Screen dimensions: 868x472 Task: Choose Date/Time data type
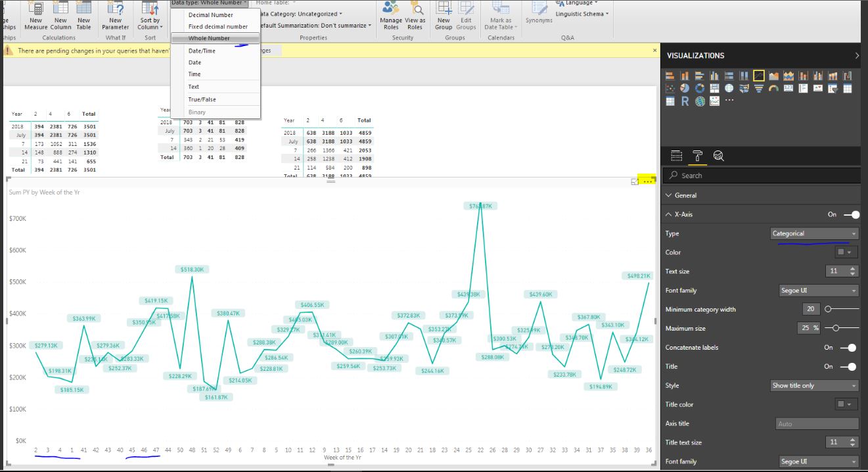pos(216,51)
